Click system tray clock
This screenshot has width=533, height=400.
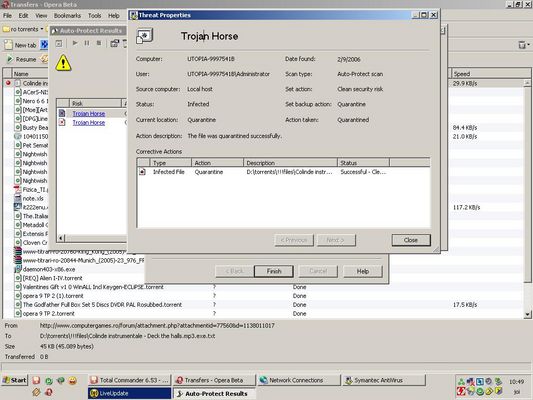pyautogui.click(x=516, y=382)
